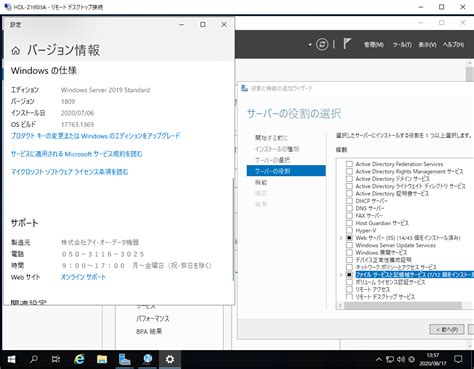Open Task View from taskbar
The height and width of the screenshot is (369, 474).
[x=56, y=359]
